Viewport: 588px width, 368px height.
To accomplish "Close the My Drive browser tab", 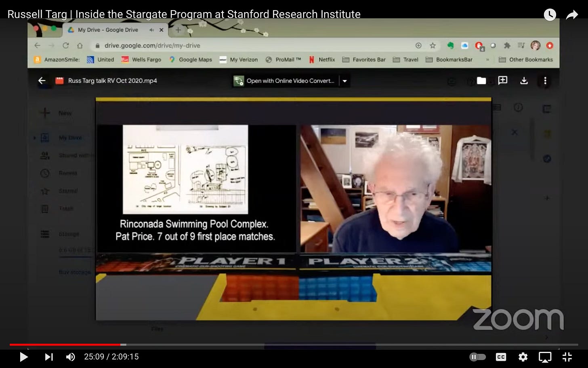I will [161, 30].
